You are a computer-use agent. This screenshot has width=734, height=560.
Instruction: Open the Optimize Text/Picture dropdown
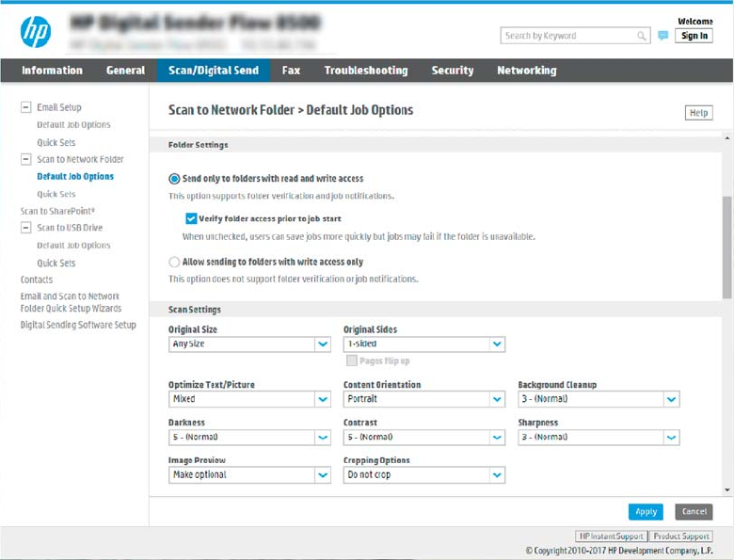pos(249,399)
